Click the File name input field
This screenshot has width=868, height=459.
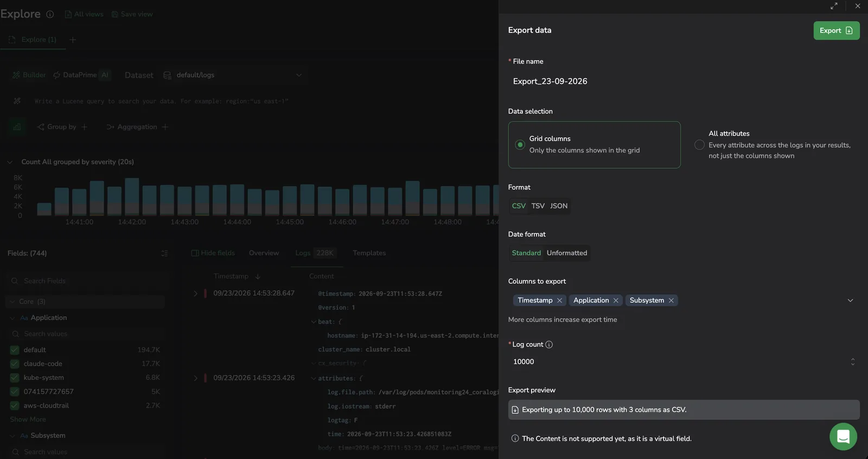coord(684,81)
